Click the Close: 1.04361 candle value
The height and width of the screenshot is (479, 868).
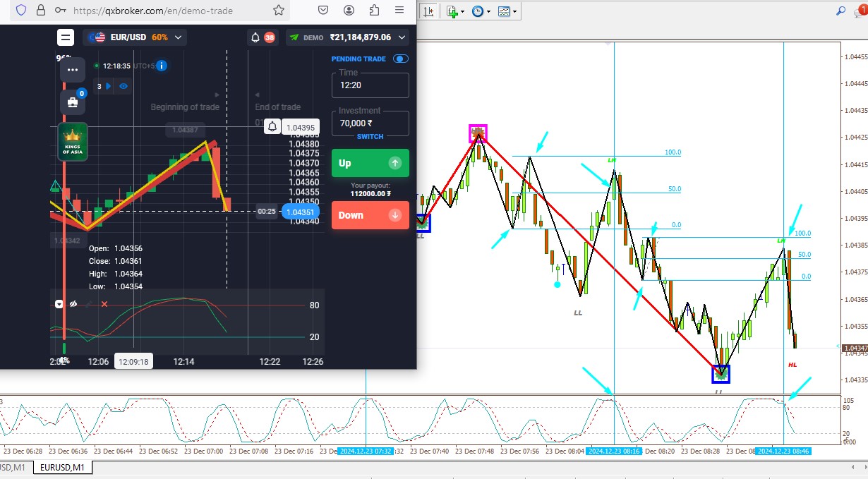116,261
